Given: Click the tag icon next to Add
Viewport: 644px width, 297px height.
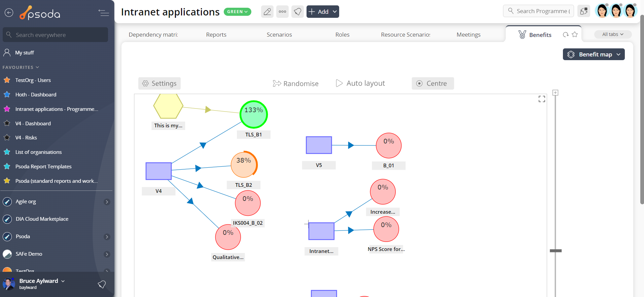Looking at the screenshot, I should pos(297,12).
